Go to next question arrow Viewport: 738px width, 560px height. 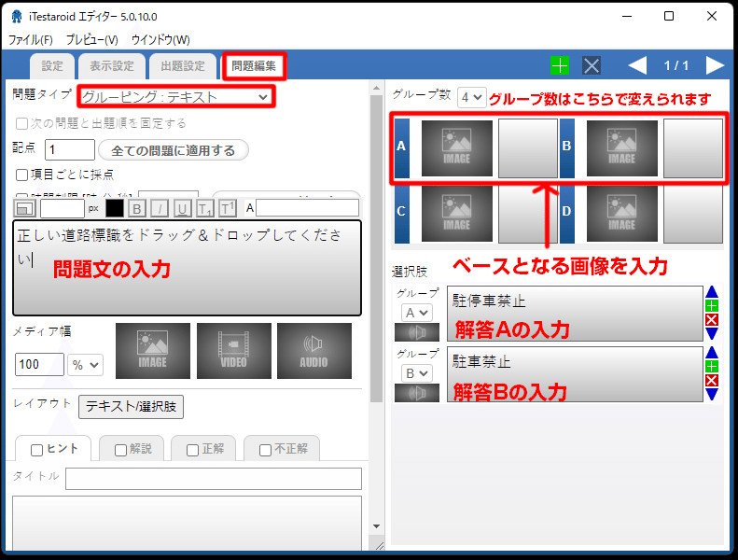[x=715, y=65]
